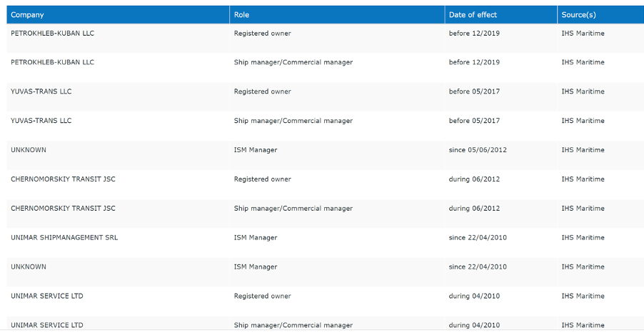Click the Source(s) column header

(578, 15)
